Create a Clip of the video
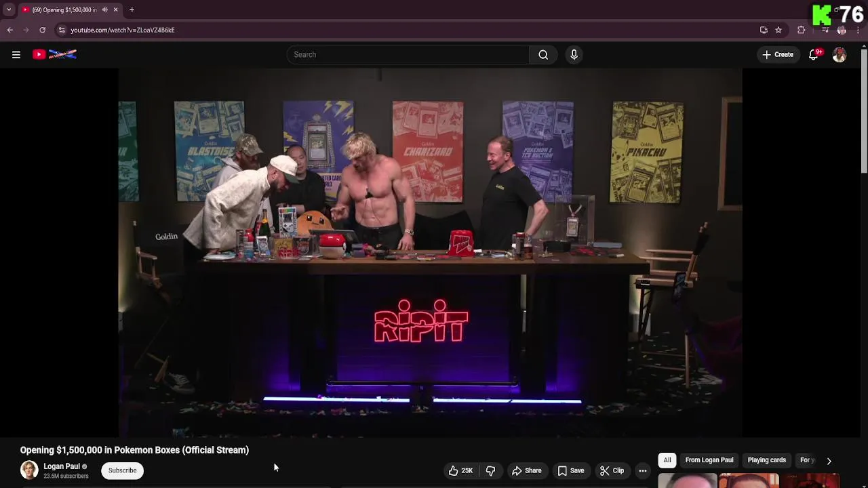This screenshot has height=488, width=868. 612,470
